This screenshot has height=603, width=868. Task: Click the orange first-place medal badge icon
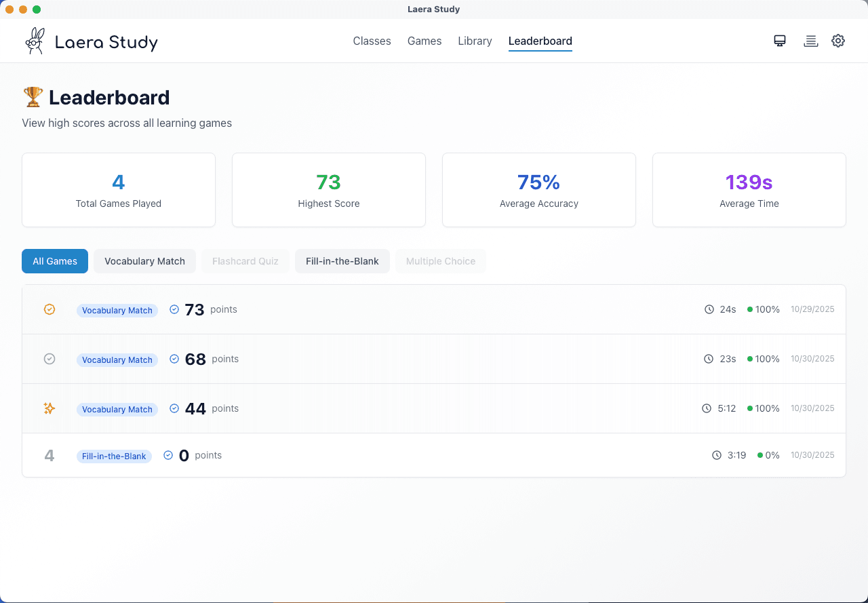(x=49, y=309)
